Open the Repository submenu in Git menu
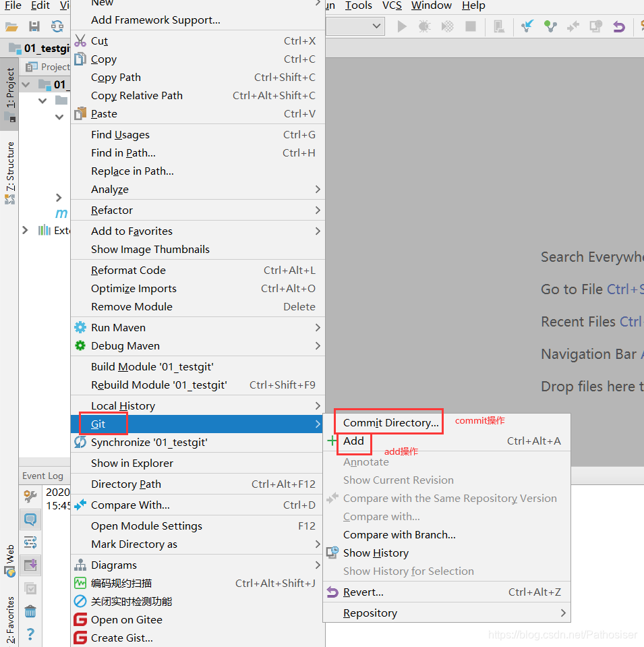Image resolution: width=644 pixels, height=647 pixels. (447, 613)
